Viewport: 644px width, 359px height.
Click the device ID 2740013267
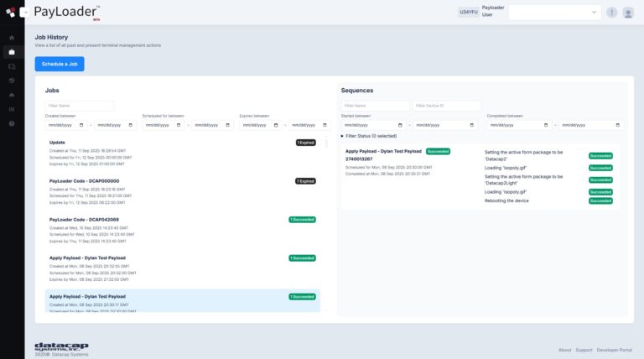(x=359, y=159)
